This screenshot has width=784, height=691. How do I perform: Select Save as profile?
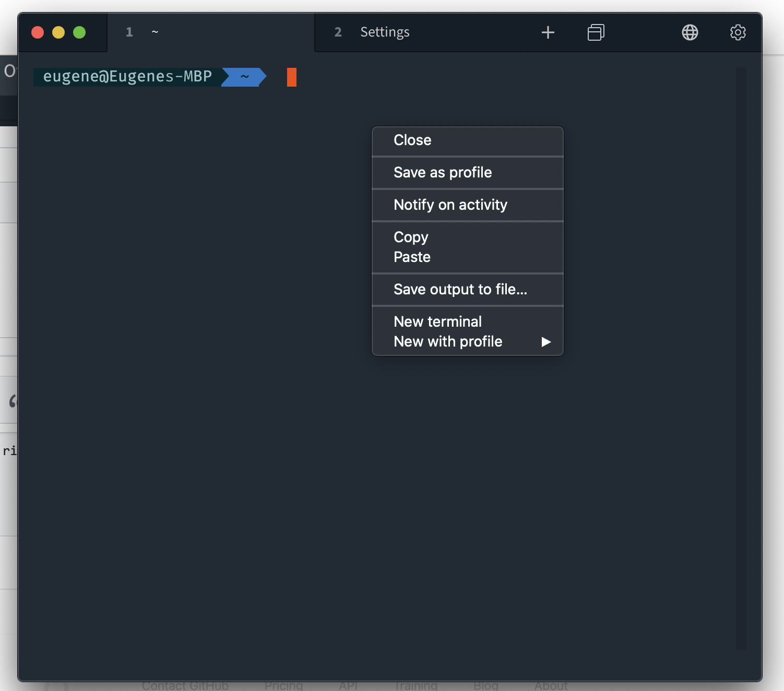[x=467, y=173]
